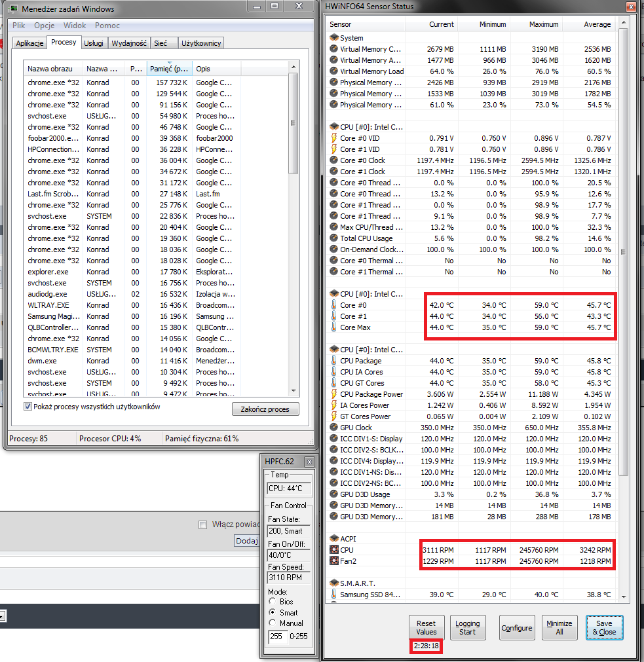Close the HPFC.62 window
Viewport: 644px width, 662px height.
[x=309, y=462]
